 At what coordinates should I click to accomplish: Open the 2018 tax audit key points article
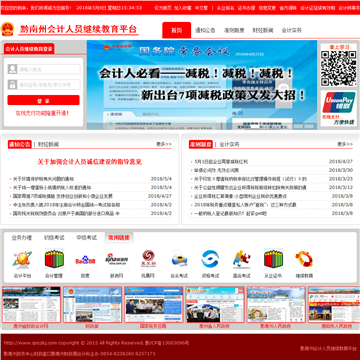coord(245,205)
